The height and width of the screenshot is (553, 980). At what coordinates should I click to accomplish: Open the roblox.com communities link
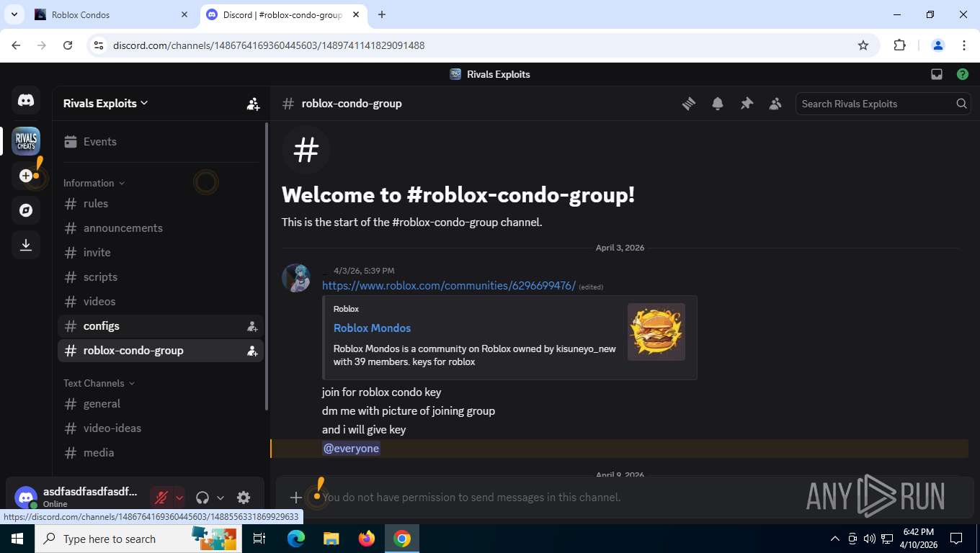[x=449, y=286]
